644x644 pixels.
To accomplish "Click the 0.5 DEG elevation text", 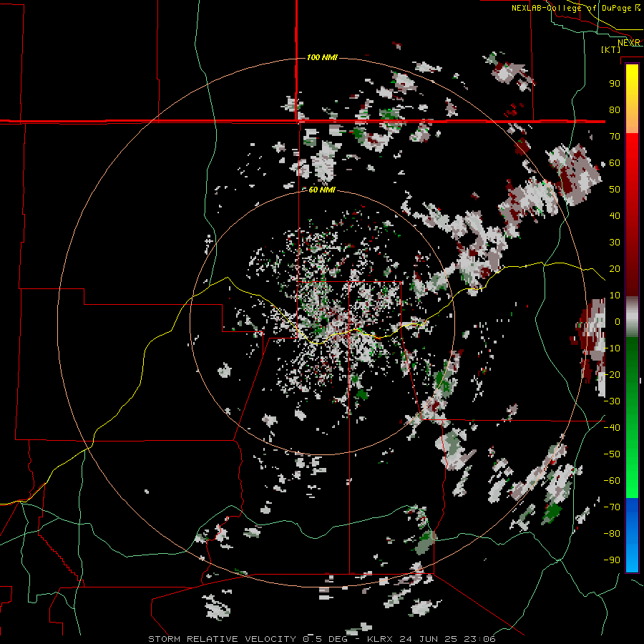I will (x=326, y=639).
